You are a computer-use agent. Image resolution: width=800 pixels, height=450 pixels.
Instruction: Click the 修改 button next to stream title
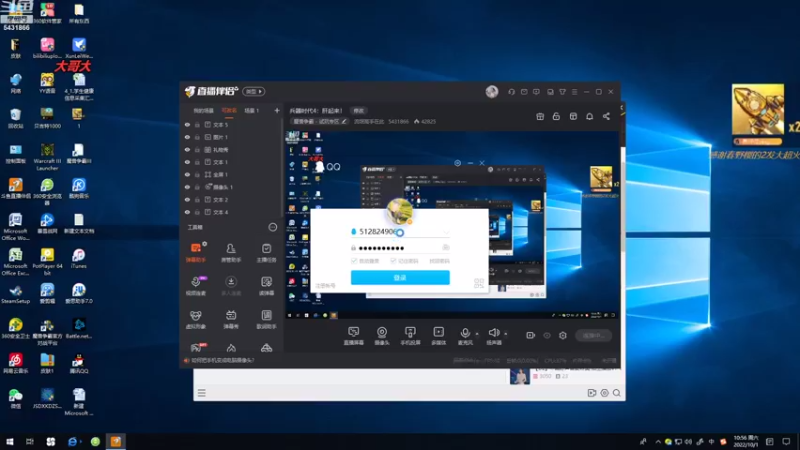click(x=359, y=111)
